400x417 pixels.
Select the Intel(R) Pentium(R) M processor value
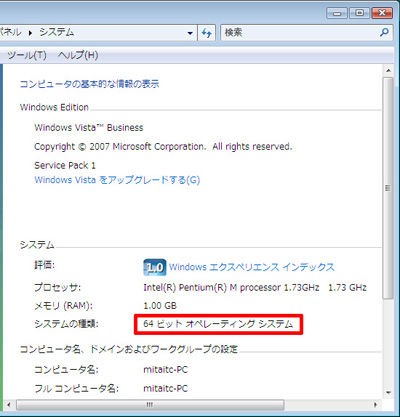[x=255, y=287]
